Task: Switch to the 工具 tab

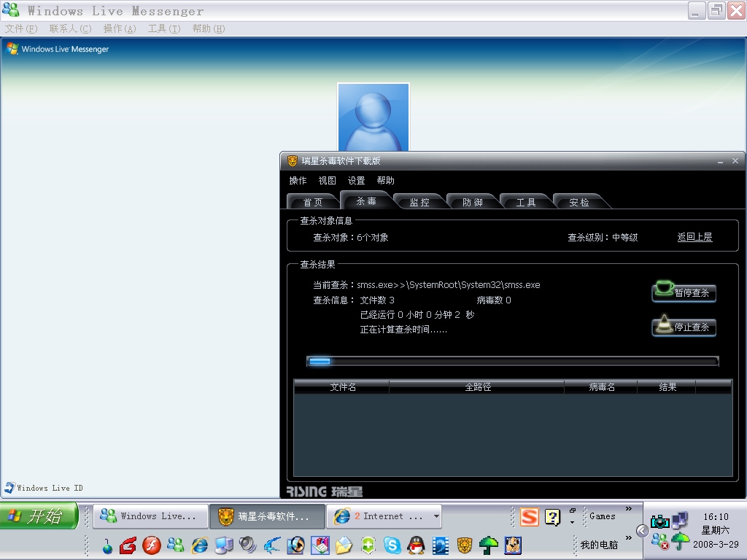Action: pyautogui.click(x=526, y=202)
